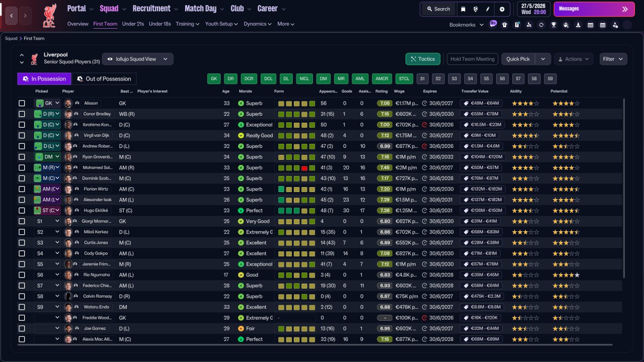Click Virgil van Dijk's player portrait
Image resolution: width=644 pixels, height=362 pixels.
(68, 135)
